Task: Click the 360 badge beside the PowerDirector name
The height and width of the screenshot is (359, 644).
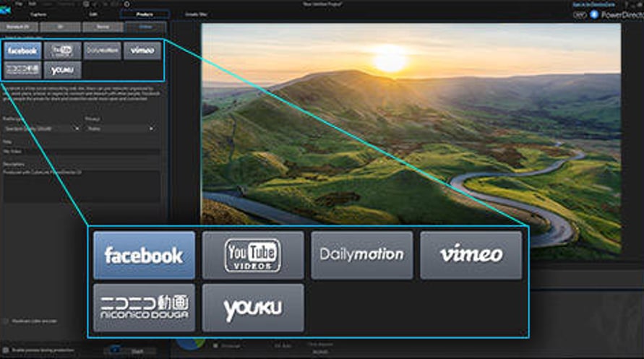Action: tap(580, 14)
